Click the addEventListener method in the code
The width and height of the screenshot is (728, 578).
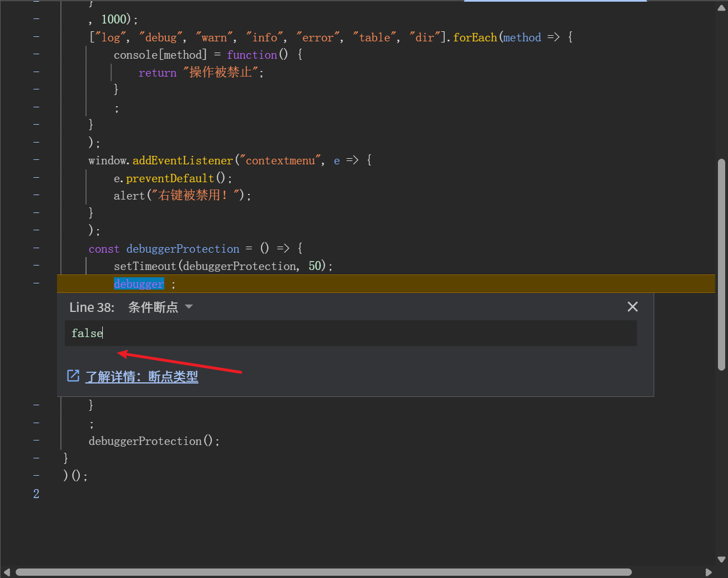[183, 160]
